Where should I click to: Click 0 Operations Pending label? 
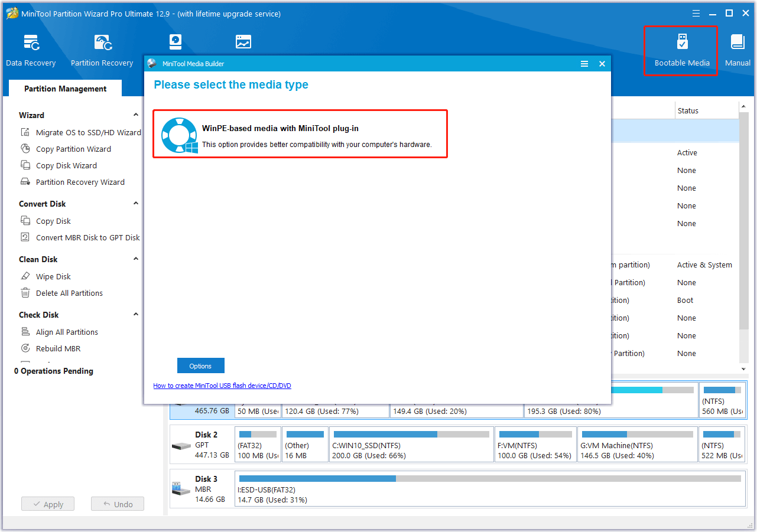coord(54,371)
